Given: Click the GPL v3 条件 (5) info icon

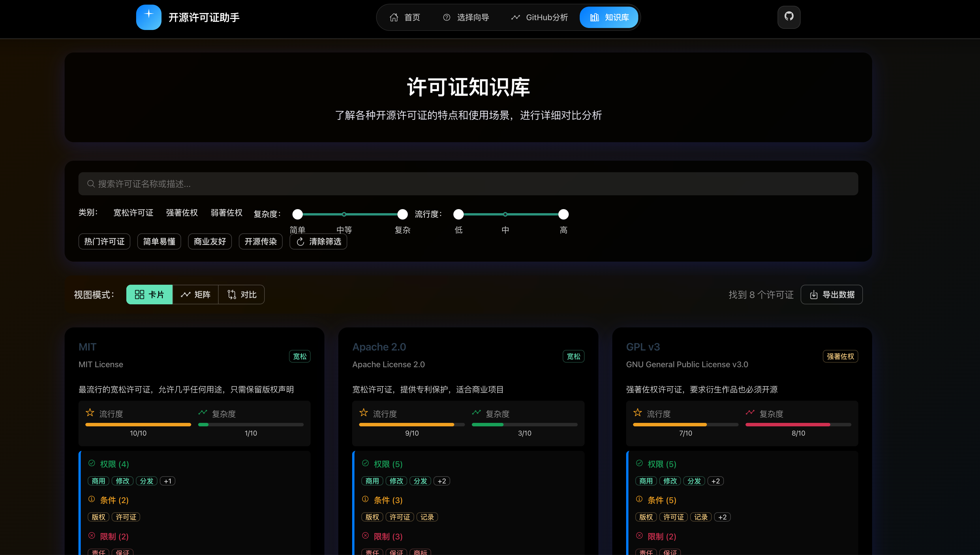Looking at the screenshot, I should (x=639, y=499).
